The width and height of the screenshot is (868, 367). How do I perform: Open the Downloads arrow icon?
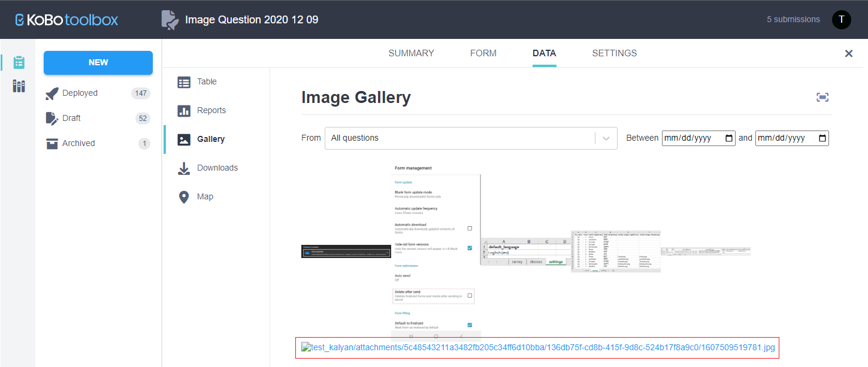coord(184,168)
